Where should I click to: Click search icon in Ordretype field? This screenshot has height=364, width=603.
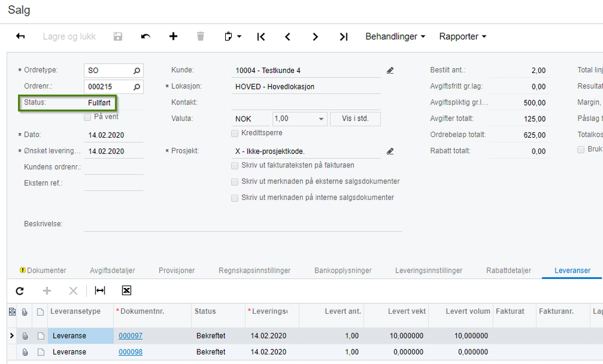[x=136, y=71]
